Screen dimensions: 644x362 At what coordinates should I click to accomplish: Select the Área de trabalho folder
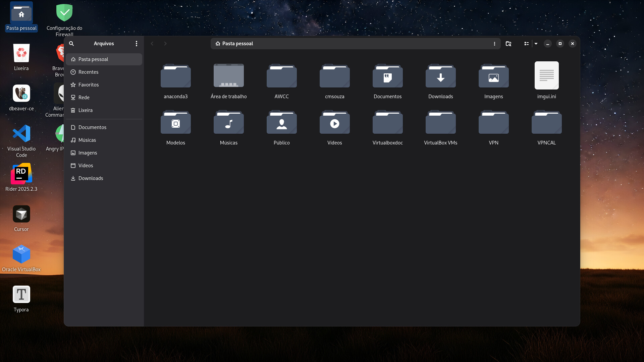pos(228,76)
